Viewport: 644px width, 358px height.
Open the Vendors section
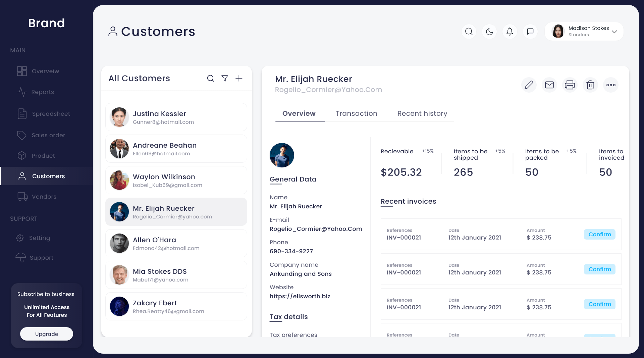point(44,197)
